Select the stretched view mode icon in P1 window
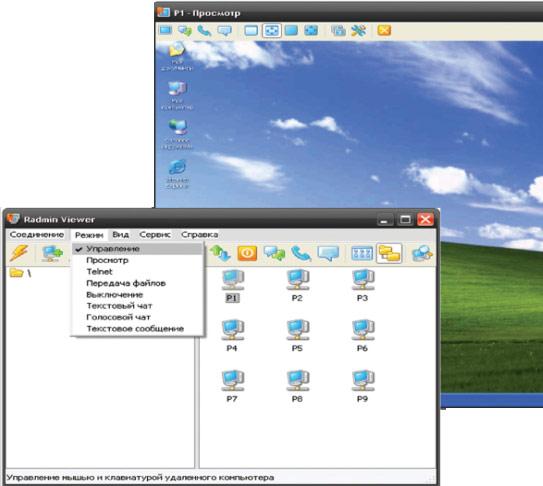 (272, 30)
